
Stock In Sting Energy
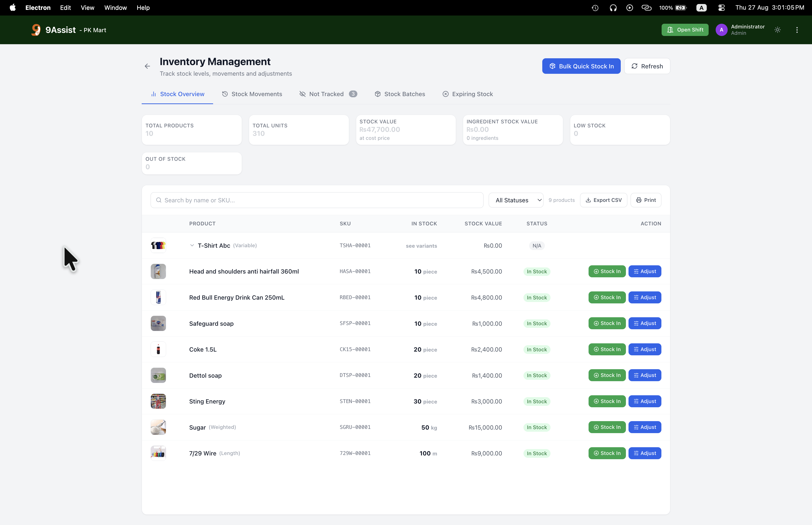pos(607,401)
